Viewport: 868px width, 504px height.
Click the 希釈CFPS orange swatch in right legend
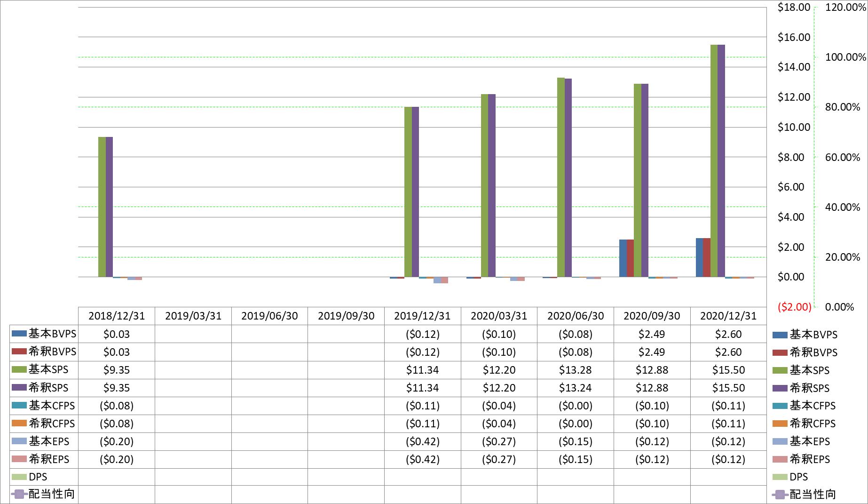click(780, 424)
